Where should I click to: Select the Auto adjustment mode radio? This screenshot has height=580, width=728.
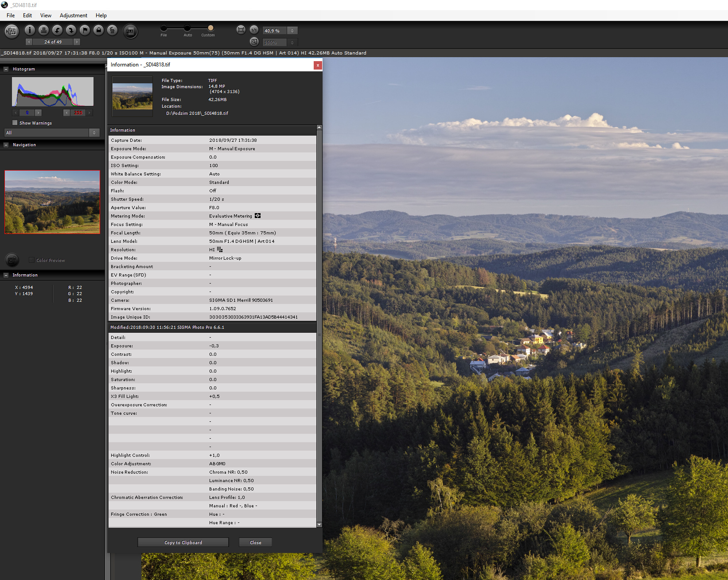click(187, 28)
